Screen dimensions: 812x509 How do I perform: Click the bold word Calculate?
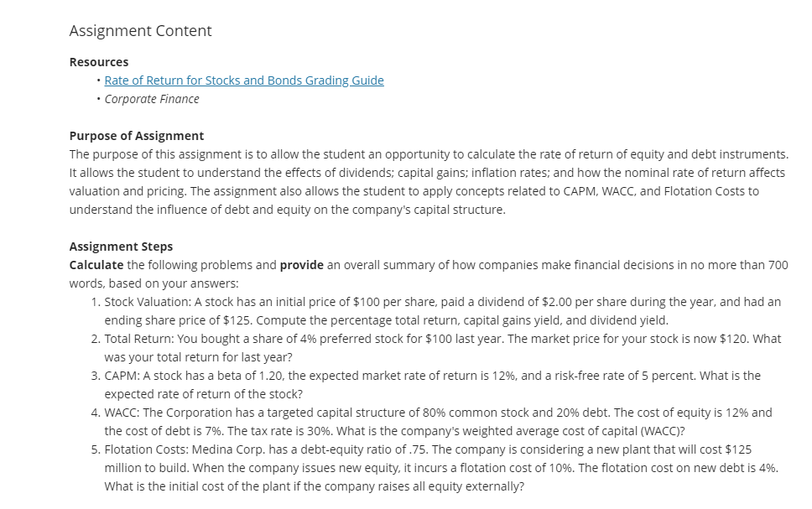tap(96, 265)
